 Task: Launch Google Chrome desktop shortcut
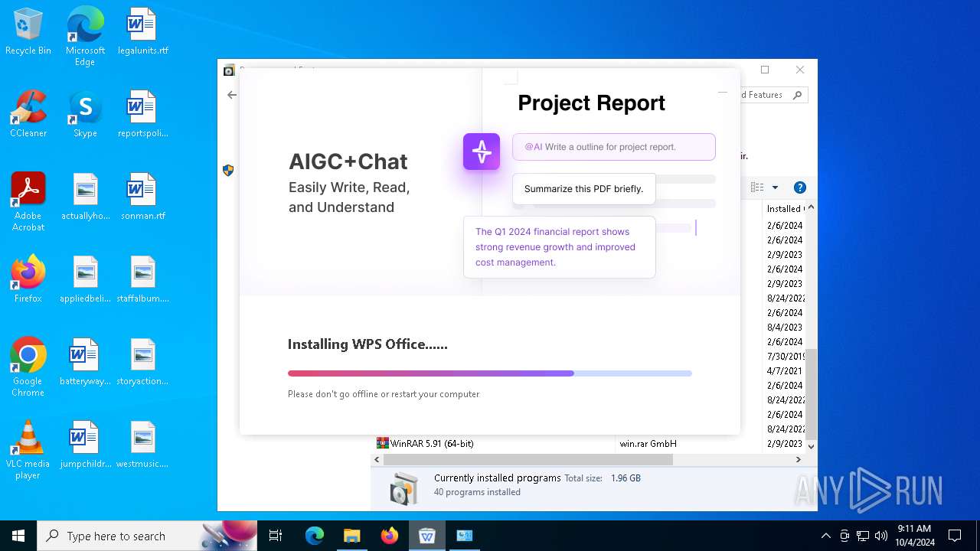(x=28, y=367)
